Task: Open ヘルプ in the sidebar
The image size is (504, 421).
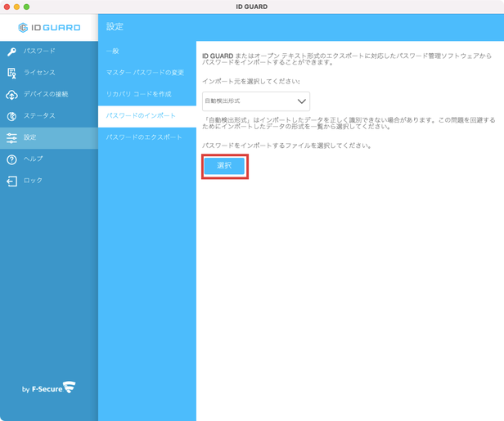Action: 49,159
